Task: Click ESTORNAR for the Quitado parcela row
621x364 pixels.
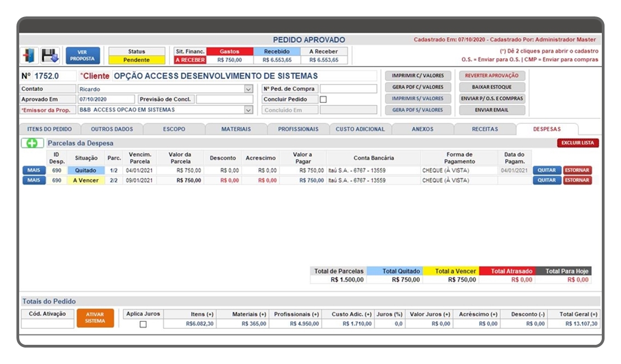Action: point(577,170)
